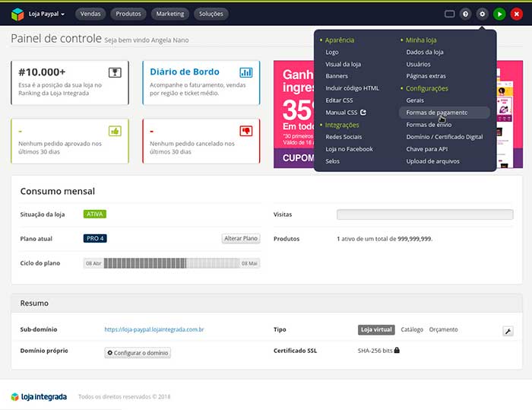Click the plan cycle progress bar
Viewport: 532px width, 410px height.
[x=172, y=263]
